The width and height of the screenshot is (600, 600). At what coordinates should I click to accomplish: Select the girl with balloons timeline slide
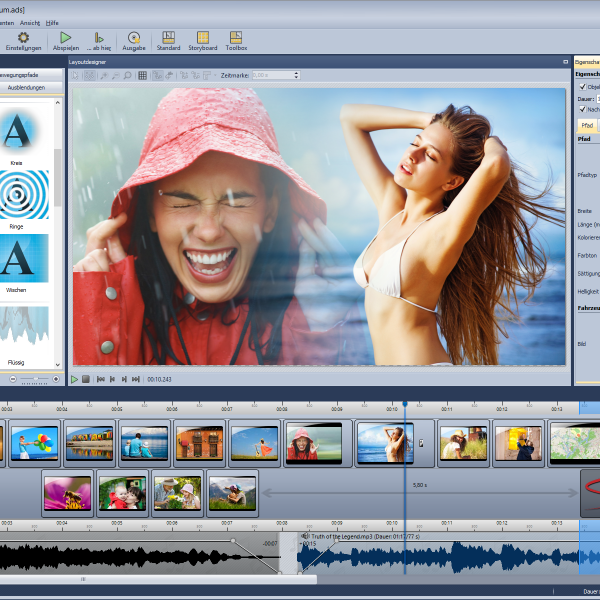[x=34, y=443]
